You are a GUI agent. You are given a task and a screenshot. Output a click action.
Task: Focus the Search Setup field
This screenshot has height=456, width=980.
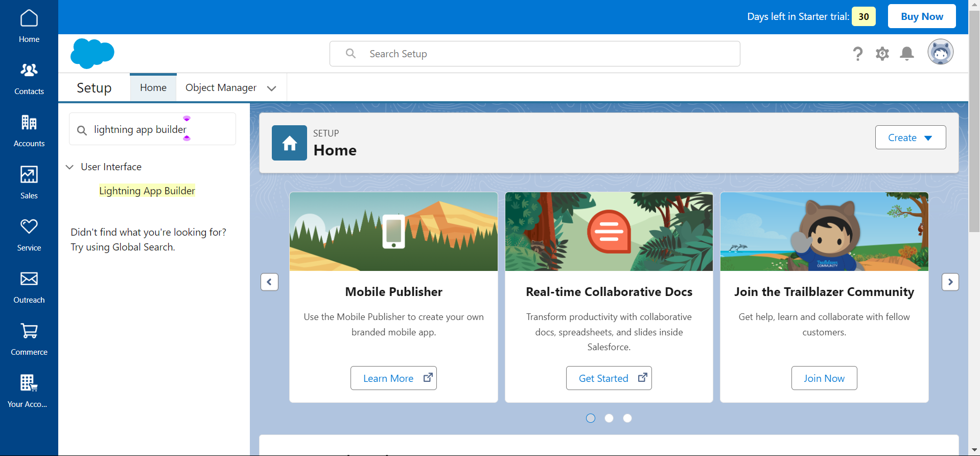click(x=535, y=54)
